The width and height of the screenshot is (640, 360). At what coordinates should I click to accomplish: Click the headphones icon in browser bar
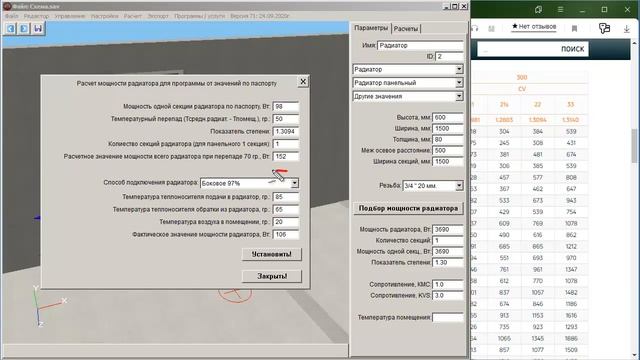[474, 28]
